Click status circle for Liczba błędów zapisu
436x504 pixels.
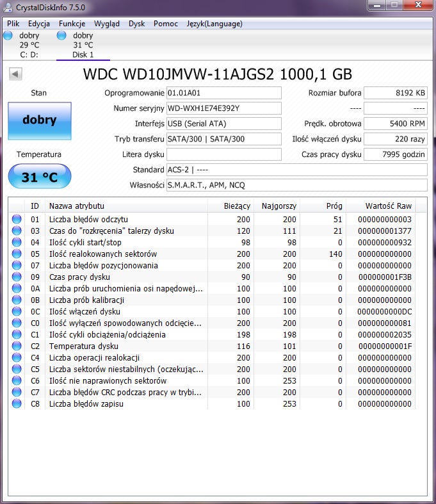click(x=17, y=403)
